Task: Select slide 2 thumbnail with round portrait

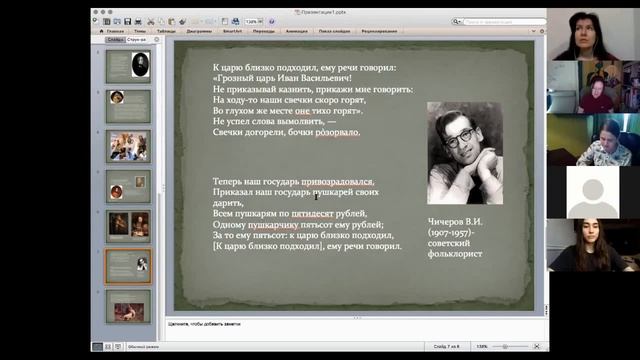Action: [128, 107]
